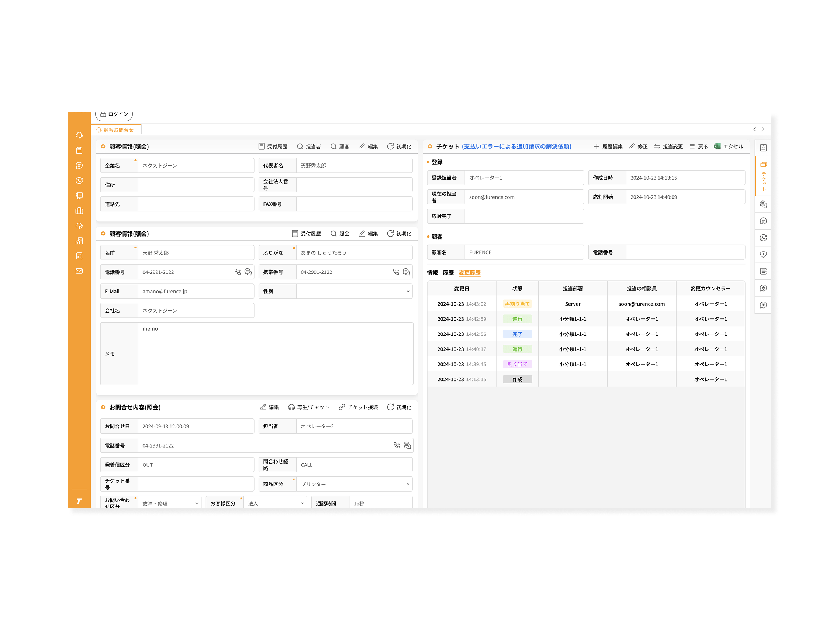This screenshot has width=840, height=620.
Task: Click the envelope mail icon in sidebar
Action: [x=79, y=271]
